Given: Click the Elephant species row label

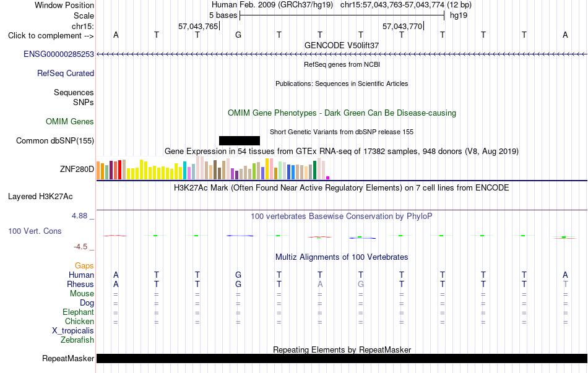Looking at the screenshot, I should coord(79,312).
